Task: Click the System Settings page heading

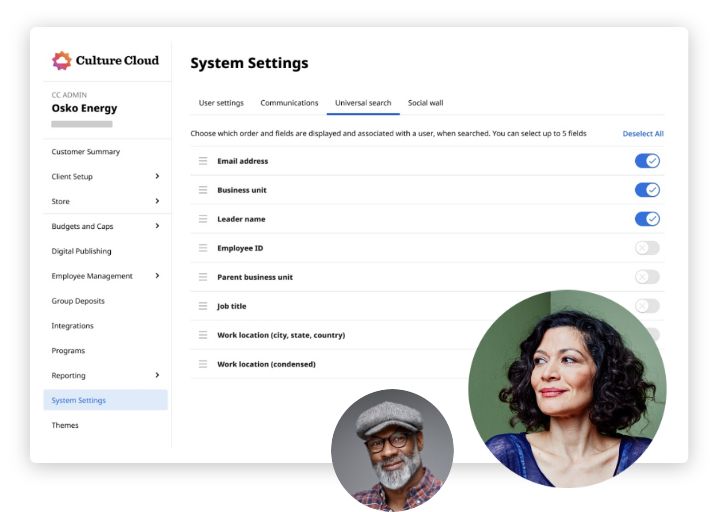Action: pos(249,63)
